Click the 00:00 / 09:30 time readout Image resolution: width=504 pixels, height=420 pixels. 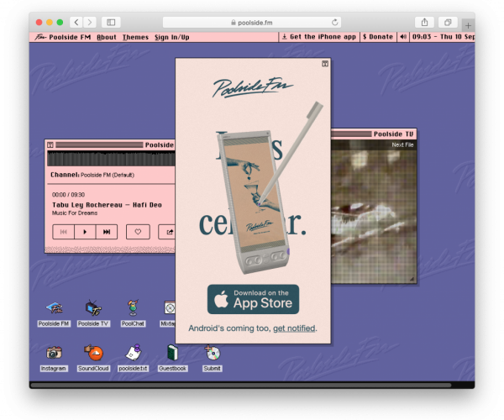point(69,195)
